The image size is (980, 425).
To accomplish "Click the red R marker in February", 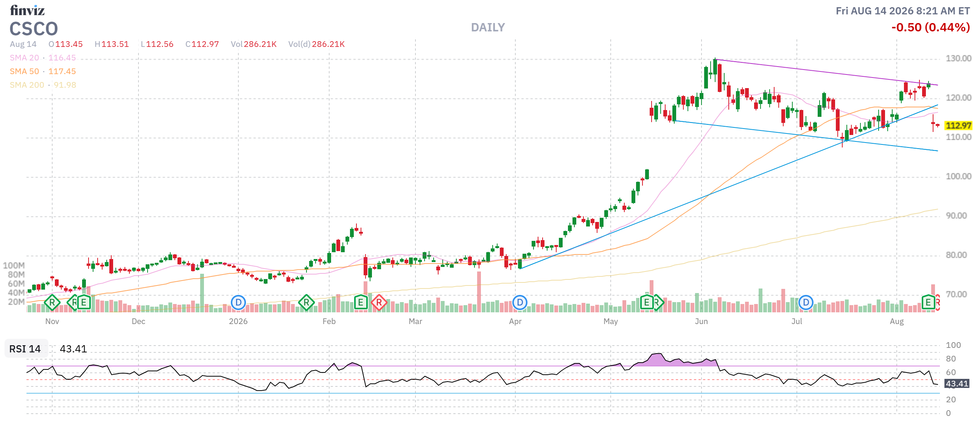I will (x=379, y=302).
